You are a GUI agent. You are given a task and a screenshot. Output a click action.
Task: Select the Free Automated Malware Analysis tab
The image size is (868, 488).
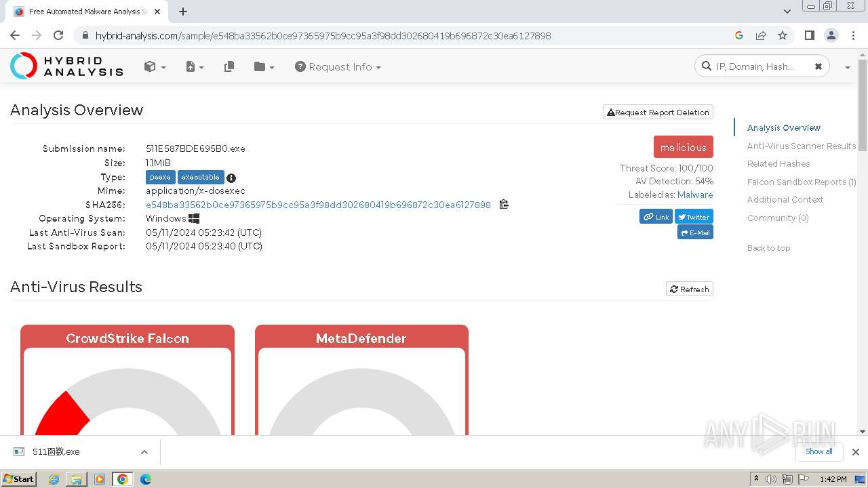coord(87,12)
